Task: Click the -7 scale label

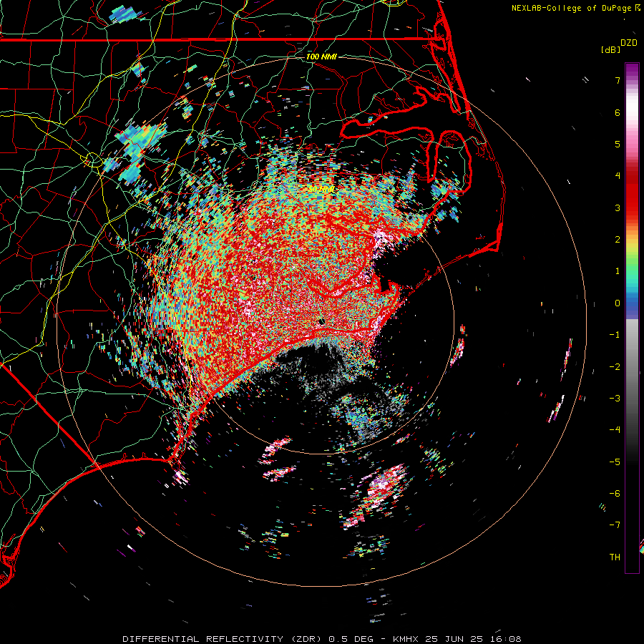Action: 615,525
